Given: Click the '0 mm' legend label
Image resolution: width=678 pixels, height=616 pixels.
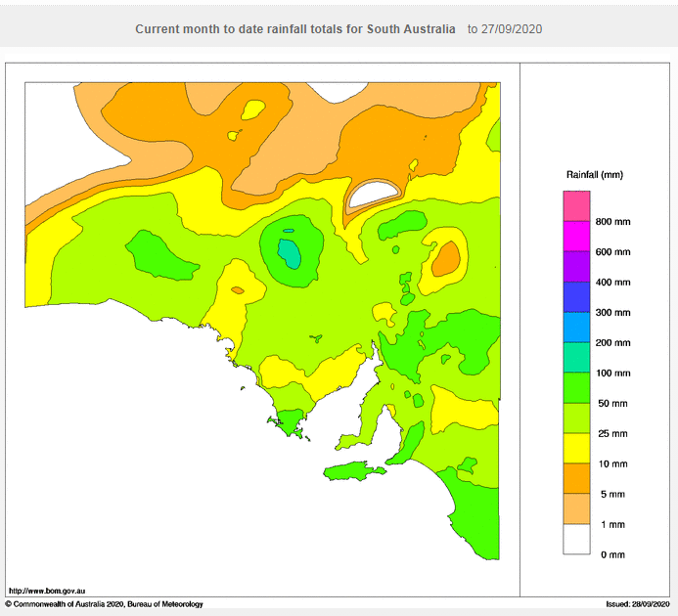Looking at the screenshot, I should (612, 554).
